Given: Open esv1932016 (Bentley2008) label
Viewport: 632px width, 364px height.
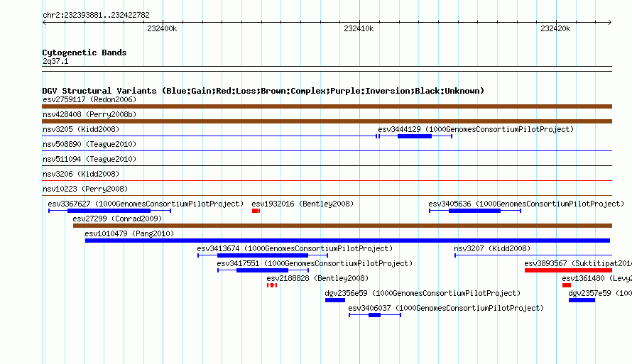Looking at the screenshot, I should 303,204.
